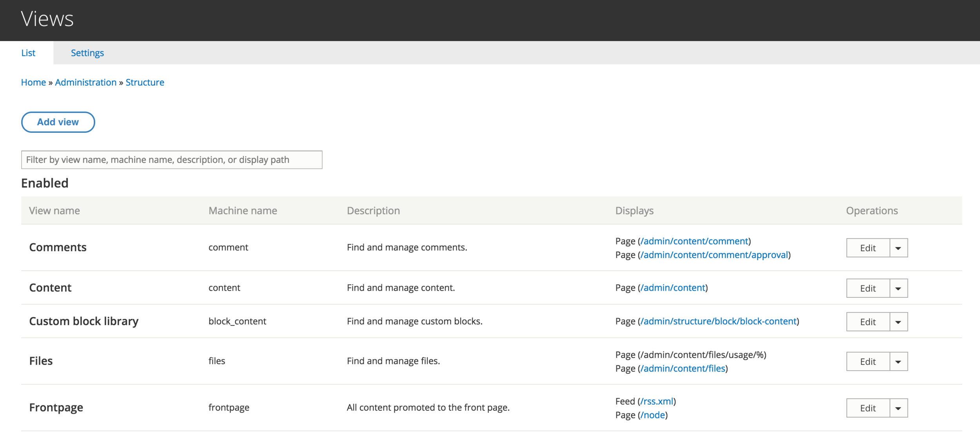980x436 pixels.
Task: Open the Administration breadcrumb link
Action: coord(85,83)
